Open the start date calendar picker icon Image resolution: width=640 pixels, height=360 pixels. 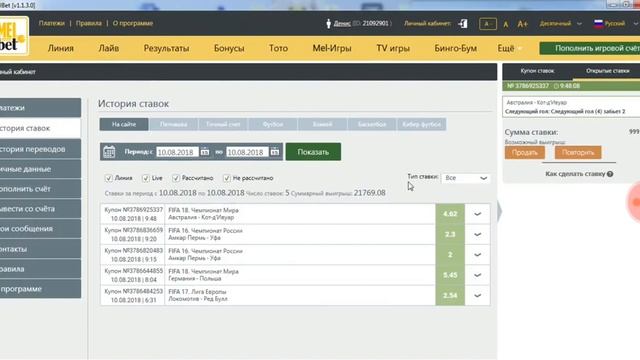204,152
